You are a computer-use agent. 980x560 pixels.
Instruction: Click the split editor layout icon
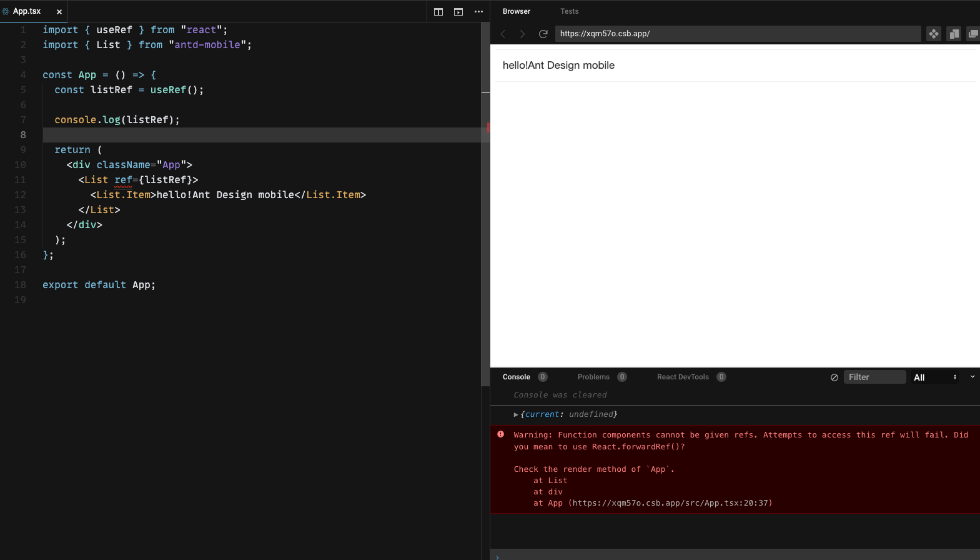438,11
